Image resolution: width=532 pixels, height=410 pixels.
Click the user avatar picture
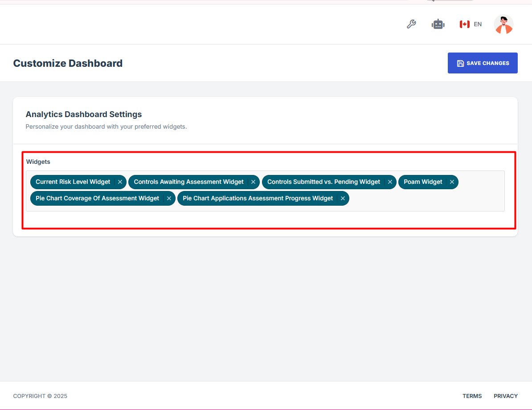(503, 24)
